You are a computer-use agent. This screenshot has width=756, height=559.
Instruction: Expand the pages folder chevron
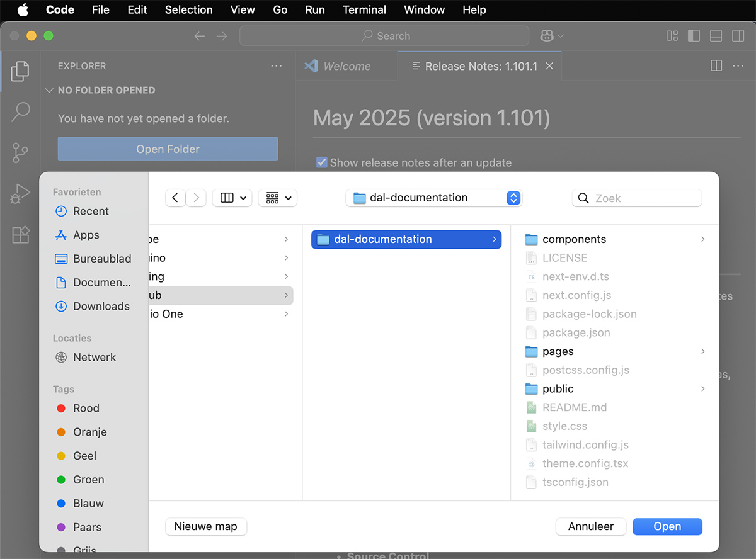[703, 351]
